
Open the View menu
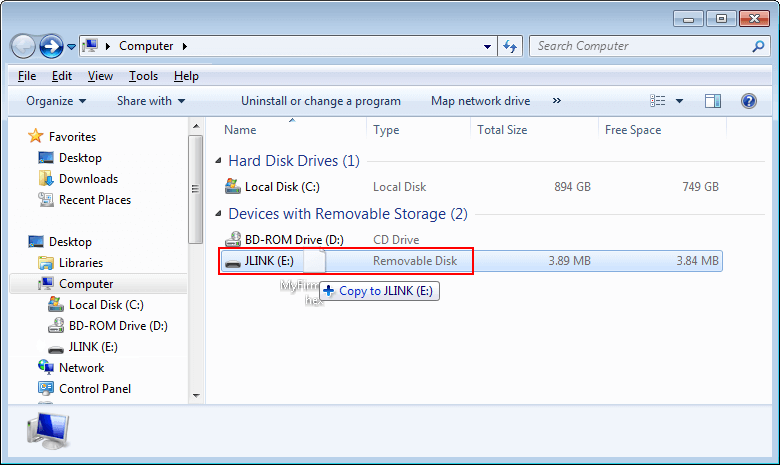pyautogui.click(x=100, y=76)
